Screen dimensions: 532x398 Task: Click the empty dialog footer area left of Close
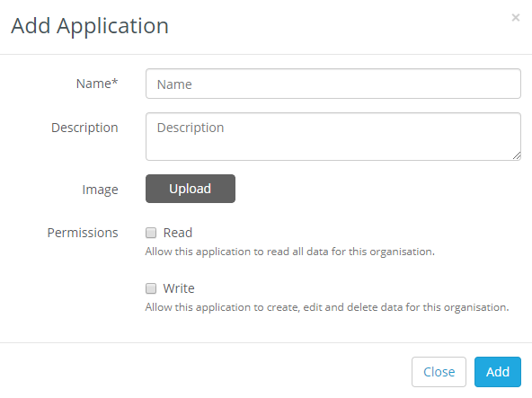point(204,372)
